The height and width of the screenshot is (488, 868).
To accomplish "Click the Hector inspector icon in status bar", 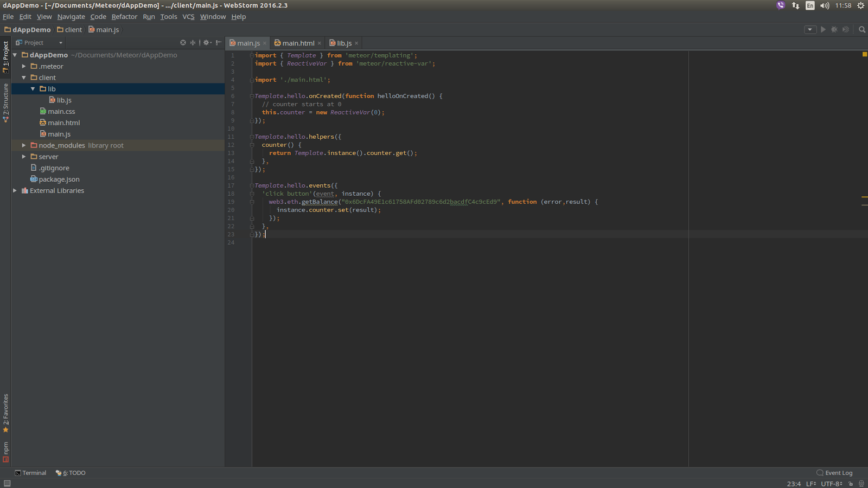I will [x=861, y=484].
